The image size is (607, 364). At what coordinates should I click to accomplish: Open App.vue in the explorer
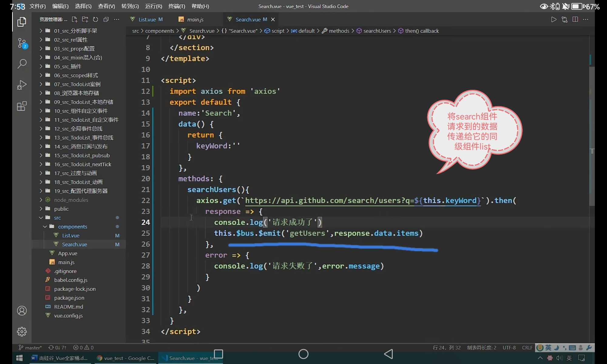(x=67, y=253)
